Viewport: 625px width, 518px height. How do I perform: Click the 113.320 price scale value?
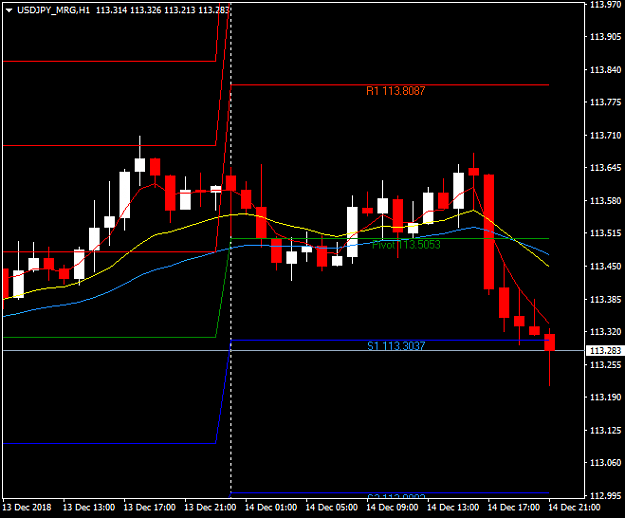(x=605, y=332)
